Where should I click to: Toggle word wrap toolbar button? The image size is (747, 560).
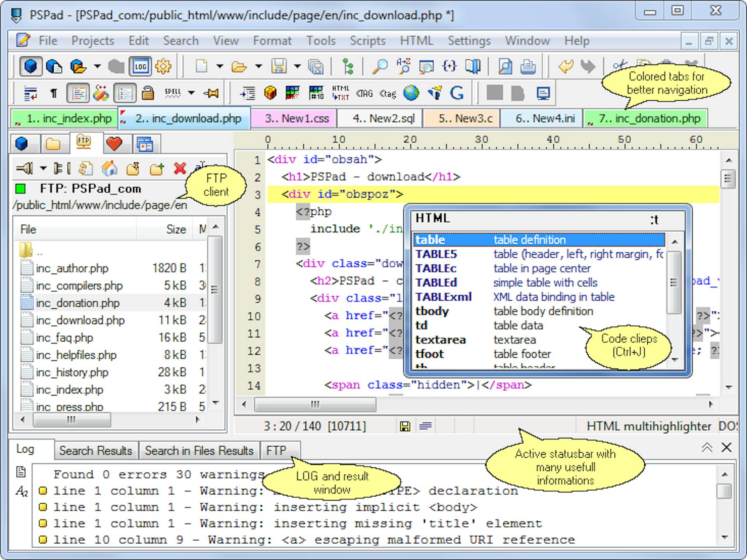[30, 93]
